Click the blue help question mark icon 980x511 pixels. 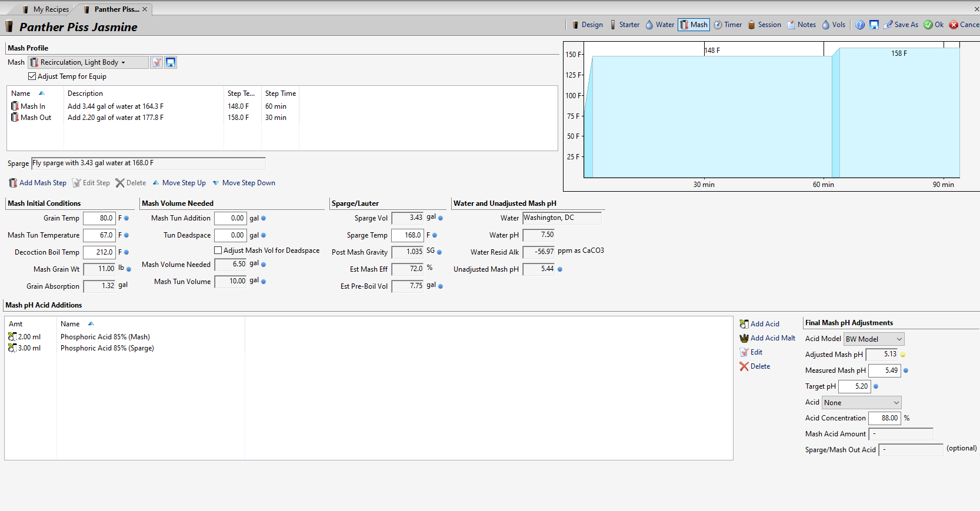click(860, 25)
